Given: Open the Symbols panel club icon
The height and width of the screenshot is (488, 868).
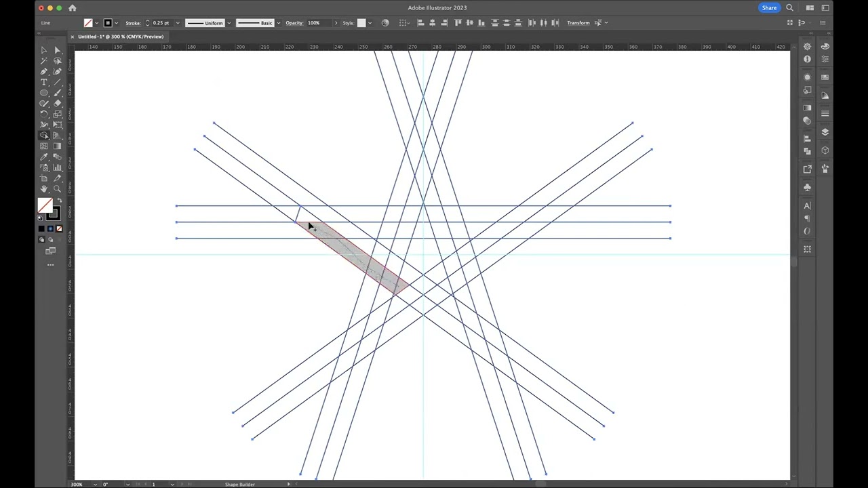Looking at the screenshot, I should tap(807, 187).
